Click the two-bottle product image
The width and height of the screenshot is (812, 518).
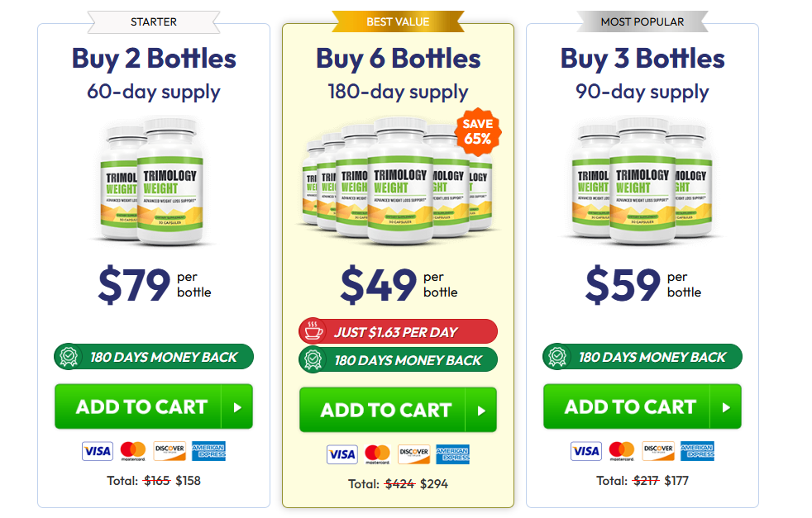(154, 182)
